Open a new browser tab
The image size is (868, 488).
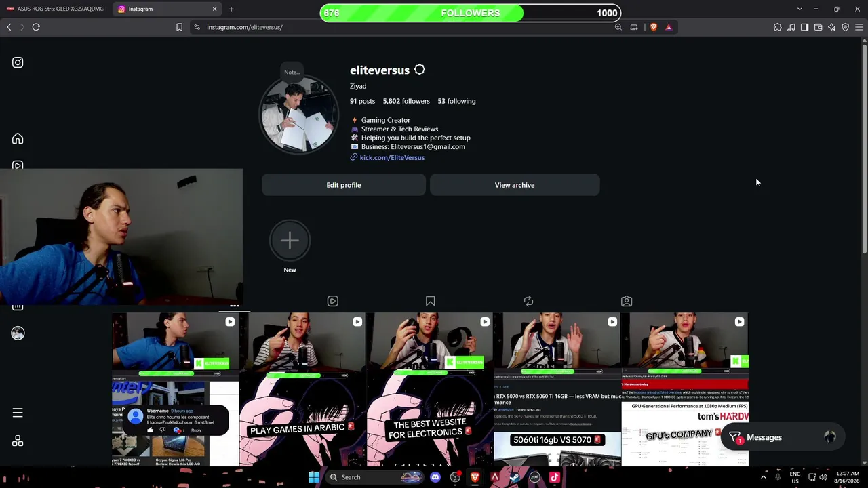[x=231, y=9]
